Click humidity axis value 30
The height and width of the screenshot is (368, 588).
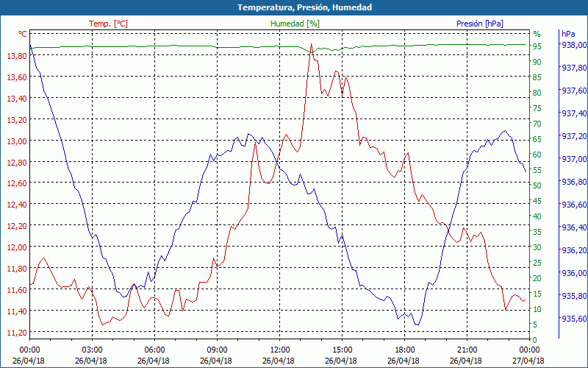(537, 247)
